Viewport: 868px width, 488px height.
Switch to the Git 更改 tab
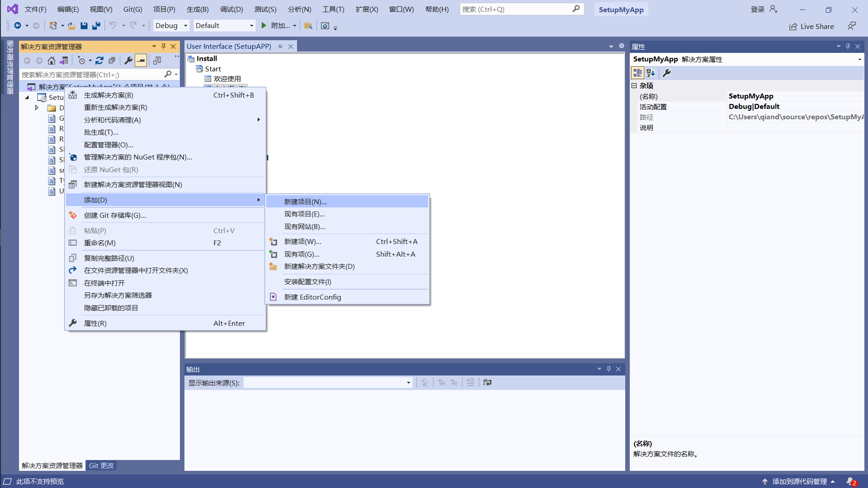pyautogui.click(x=101, y=465)
